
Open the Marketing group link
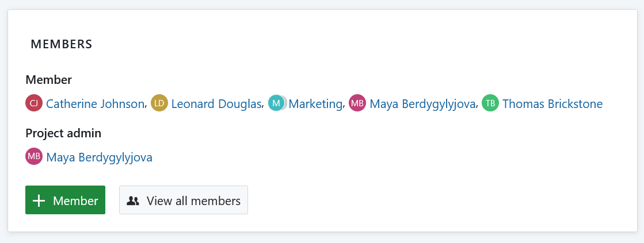[315, 104]
